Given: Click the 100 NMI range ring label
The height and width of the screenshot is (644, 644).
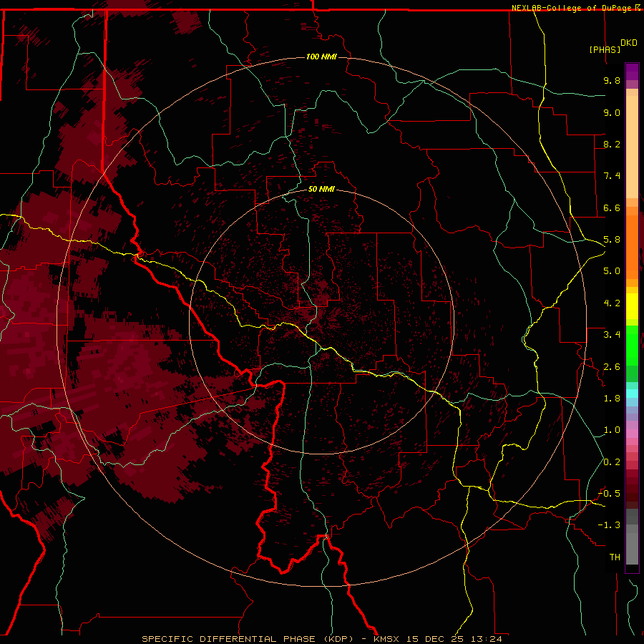Looking at the screenshot, I should tap(321, 57).
